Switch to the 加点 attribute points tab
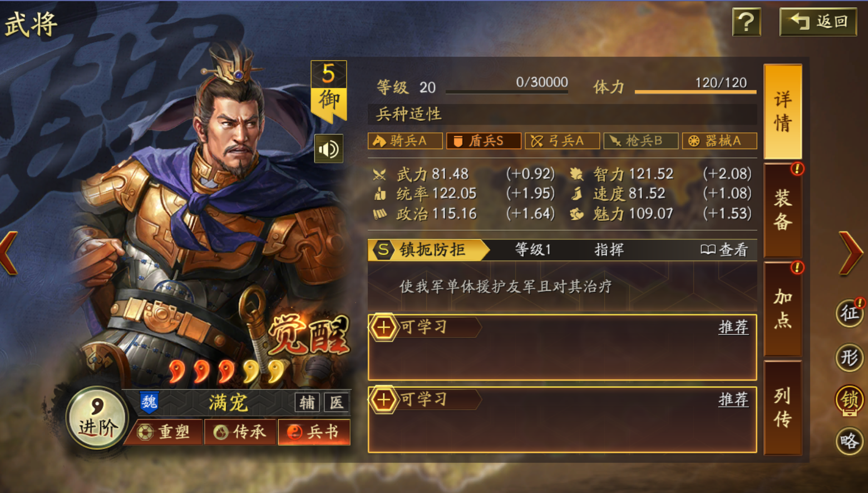This screenshot has height=493, width=868. point(783,309)
